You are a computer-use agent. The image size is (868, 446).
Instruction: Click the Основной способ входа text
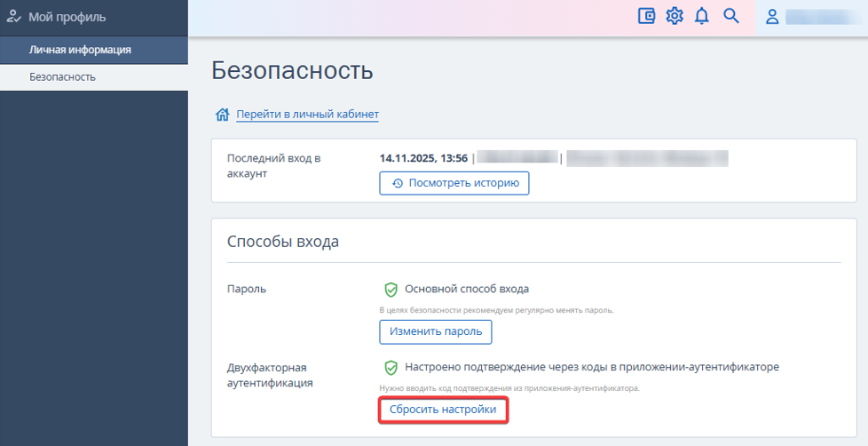pyautogui.click(x=467, y=289)
